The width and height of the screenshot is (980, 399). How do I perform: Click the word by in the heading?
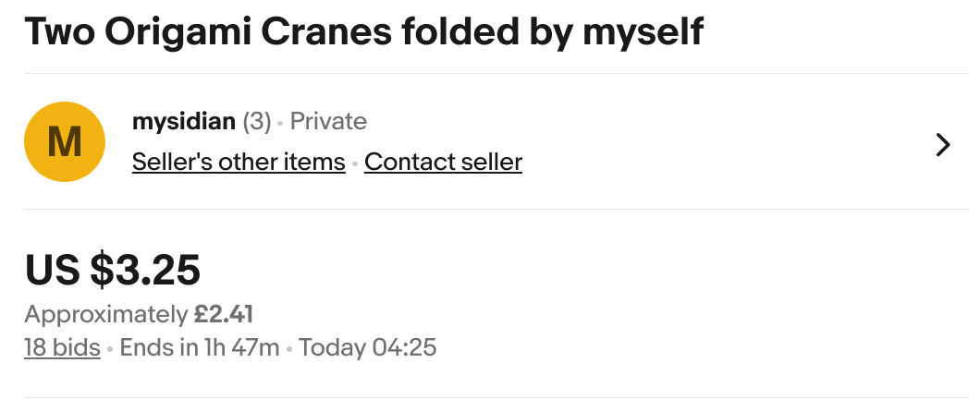(551, 32)
